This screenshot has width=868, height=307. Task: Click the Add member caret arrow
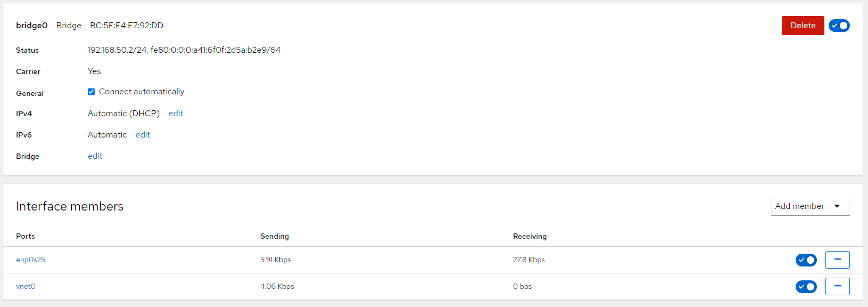(837, 206)
